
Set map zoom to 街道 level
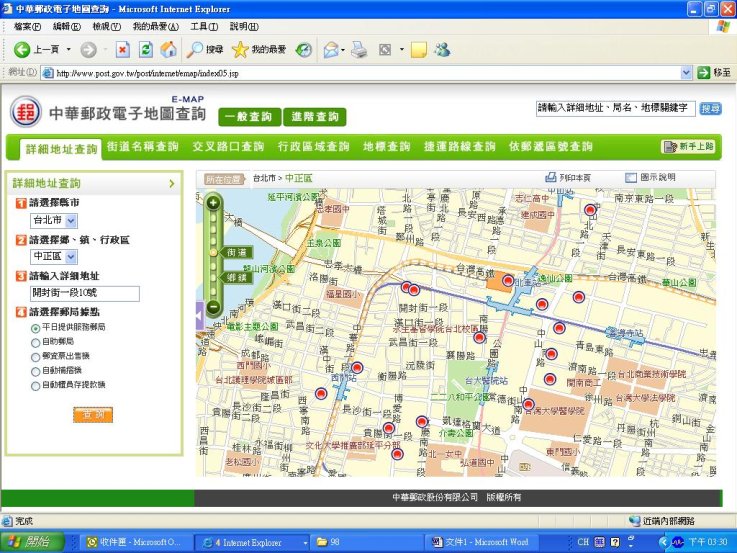tap(236, 252)
